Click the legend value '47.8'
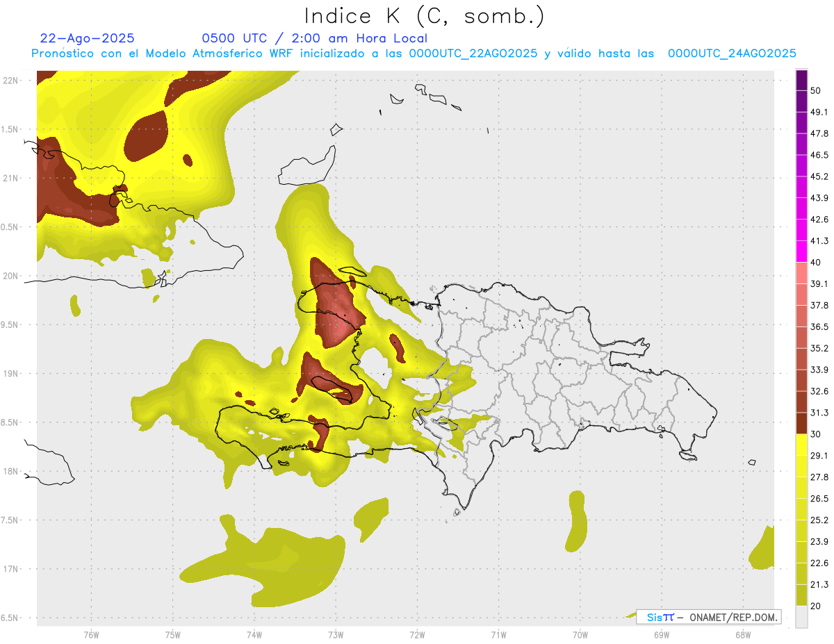The height and width of the screenshot is (644, 834). (x=819, y=133)
